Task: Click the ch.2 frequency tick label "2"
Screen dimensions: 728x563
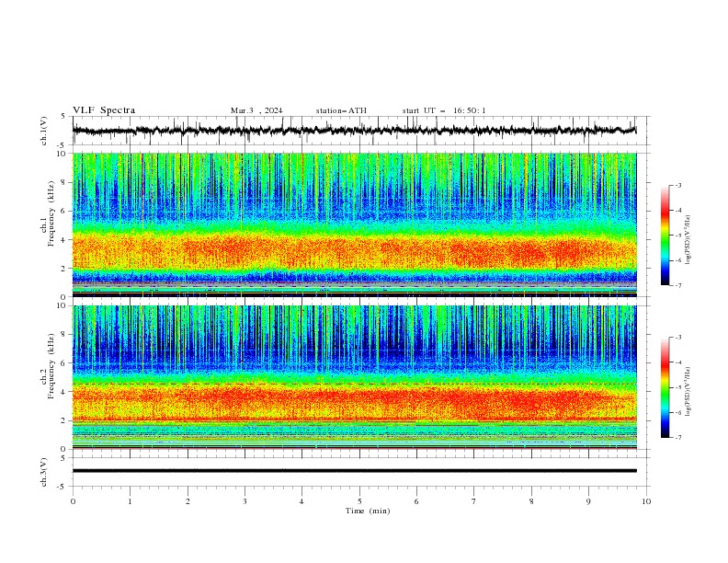Action: (x=65, y=420)
